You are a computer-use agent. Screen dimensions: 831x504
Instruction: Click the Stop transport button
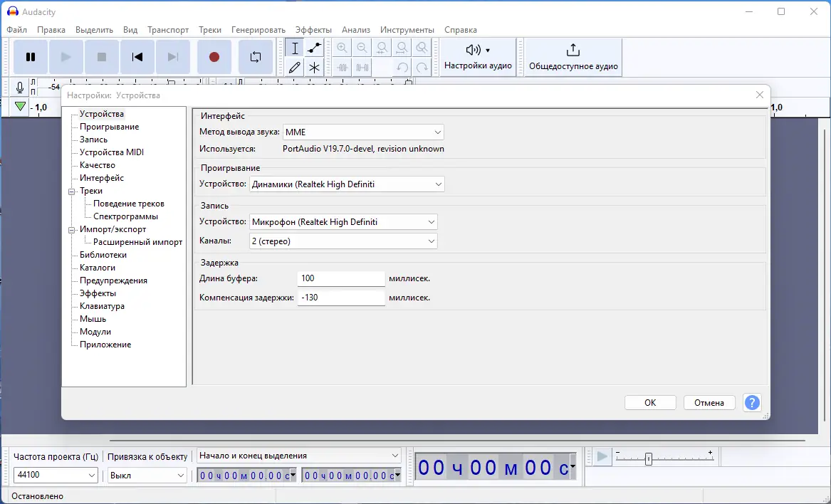pyautogui.click(x=102, y=57)
